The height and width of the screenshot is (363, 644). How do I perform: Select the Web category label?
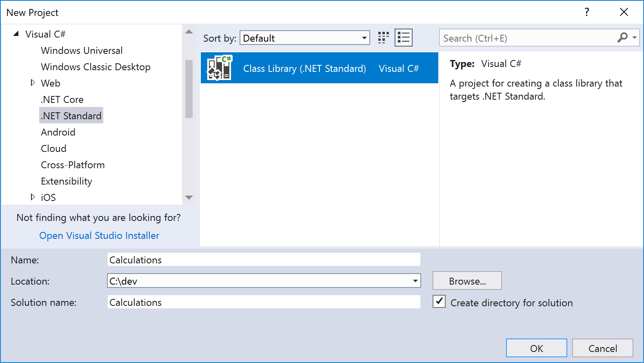pyautogui.click(x=51, y=83)
